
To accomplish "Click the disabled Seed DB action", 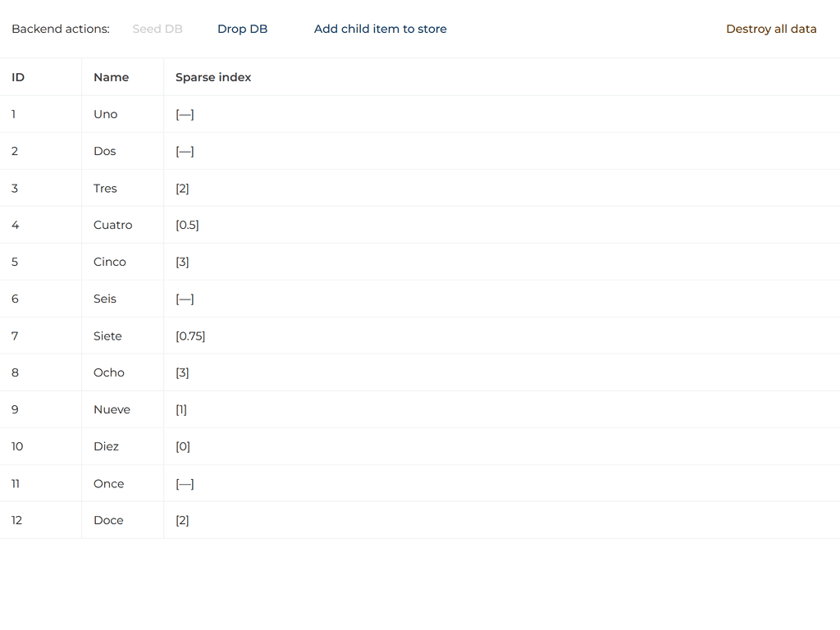I will click(157, 29).
